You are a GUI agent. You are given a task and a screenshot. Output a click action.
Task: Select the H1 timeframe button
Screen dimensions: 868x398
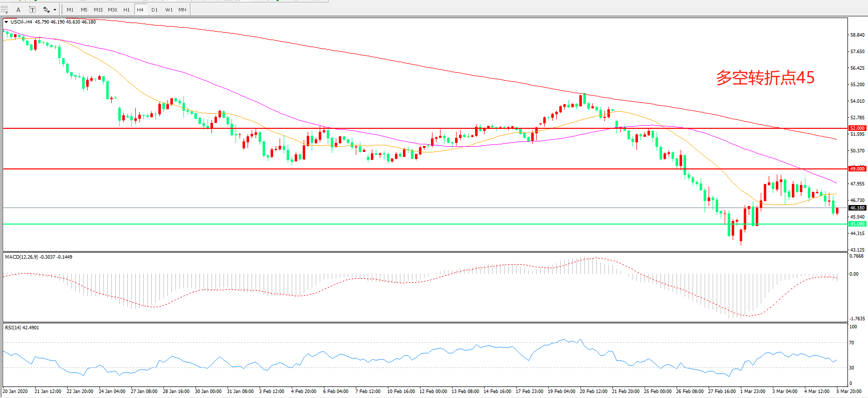pos(126,10)
